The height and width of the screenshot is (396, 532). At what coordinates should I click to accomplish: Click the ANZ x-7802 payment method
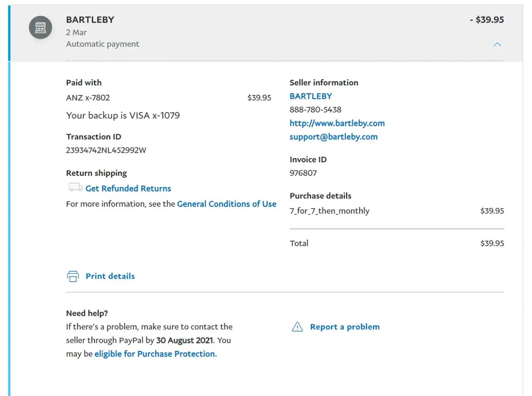coord(88,98)
